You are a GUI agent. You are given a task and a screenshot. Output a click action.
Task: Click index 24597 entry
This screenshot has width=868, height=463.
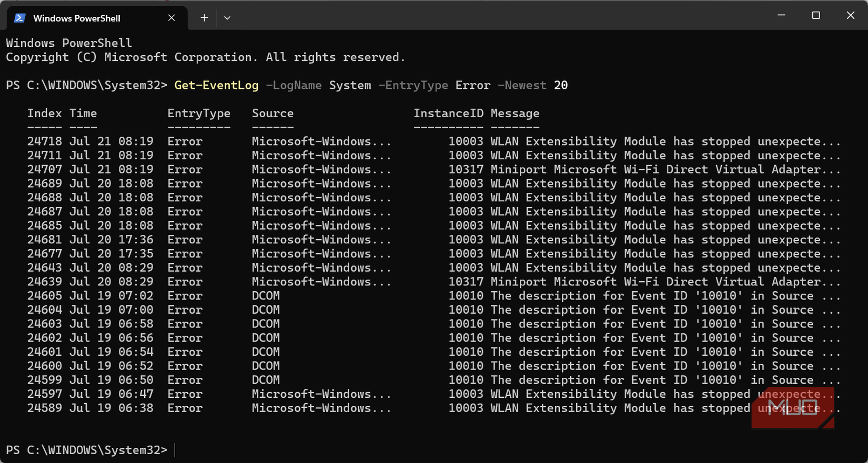[434, 394]
